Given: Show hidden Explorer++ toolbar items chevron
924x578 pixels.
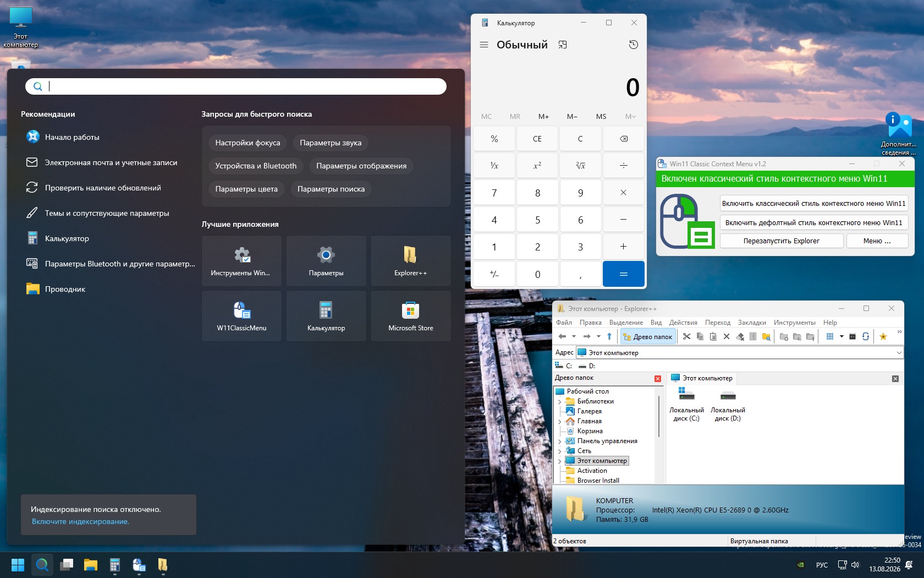Looking at the screenshot, I should click(x=899, y=332).
